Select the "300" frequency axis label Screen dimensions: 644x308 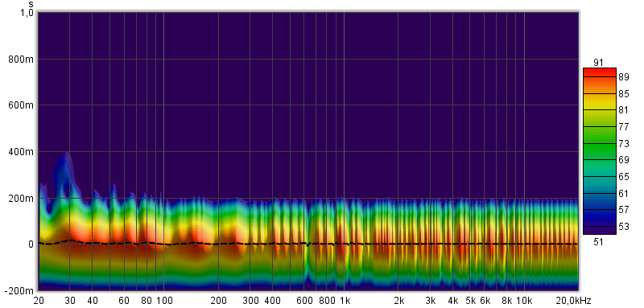point(251,300)
